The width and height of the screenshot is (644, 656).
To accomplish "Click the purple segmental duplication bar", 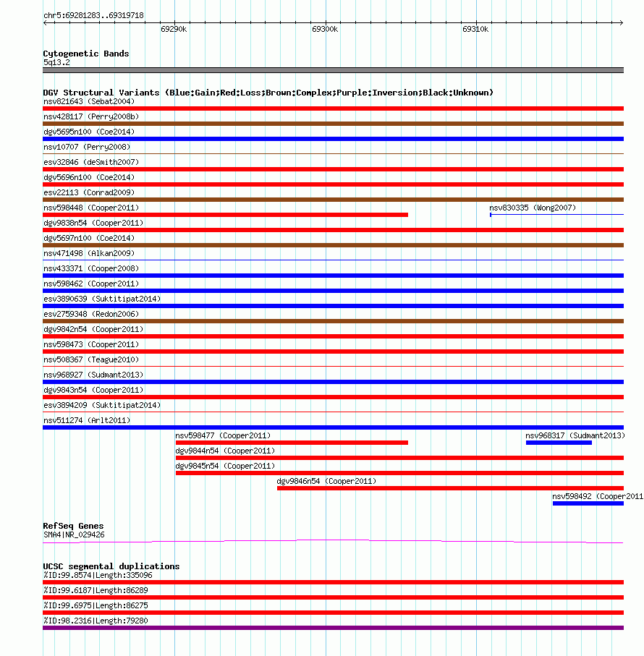I will [x=333, y=628].
